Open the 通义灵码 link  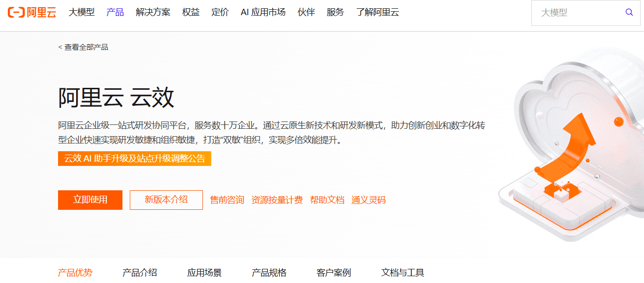tap(368, 200)
